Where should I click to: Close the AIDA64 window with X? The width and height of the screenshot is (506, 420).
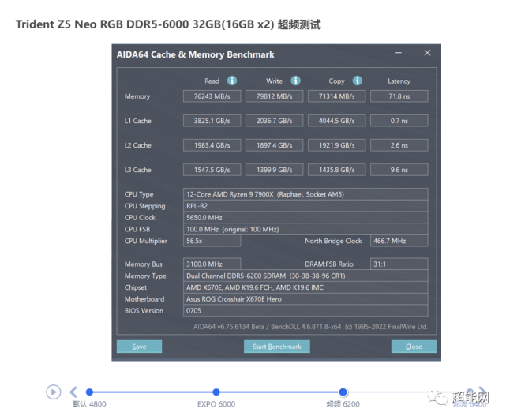coord(427,53)
